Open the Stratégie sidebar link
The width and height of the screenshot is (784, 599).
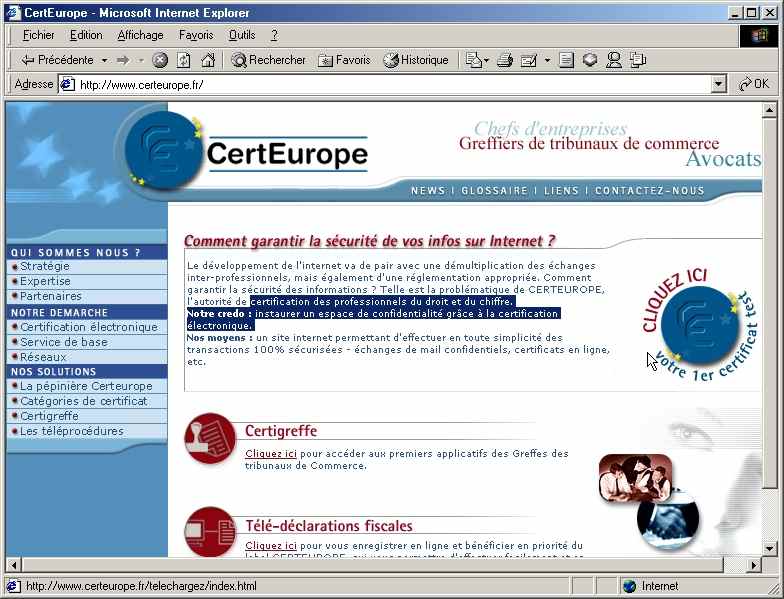(x=44, y=266)
